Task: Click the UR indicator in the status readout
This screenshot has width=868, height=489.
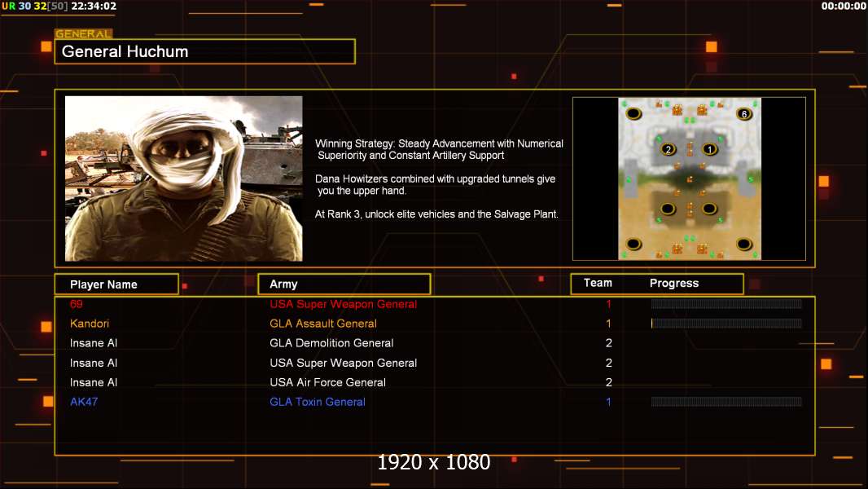Action: 8,6
